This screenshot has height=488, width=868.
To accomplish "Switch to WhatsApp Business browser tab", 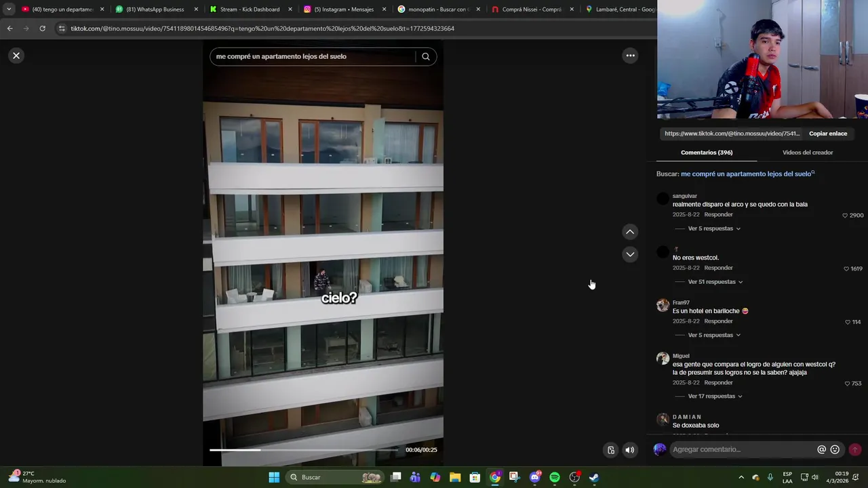I will 155,9.
